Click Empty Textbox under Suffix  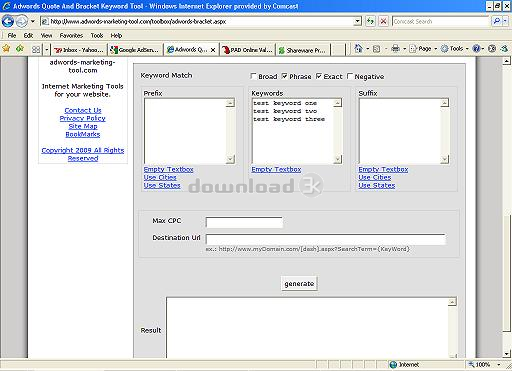383,169
